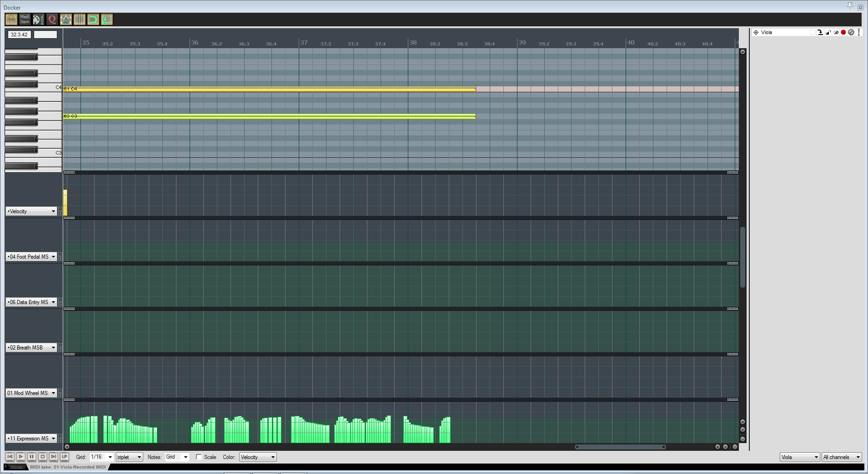868x474 pixels.
Task: Click the horizontal timeline scrollbar thumb
Action: [x=620, y=447]
